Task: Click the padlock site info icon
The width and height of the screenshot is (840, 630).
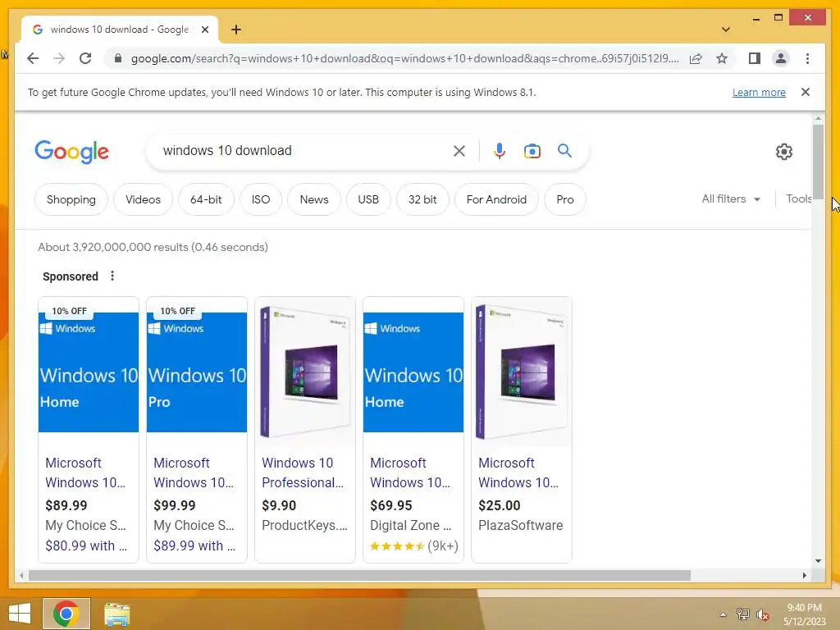Action: [118, 58]
